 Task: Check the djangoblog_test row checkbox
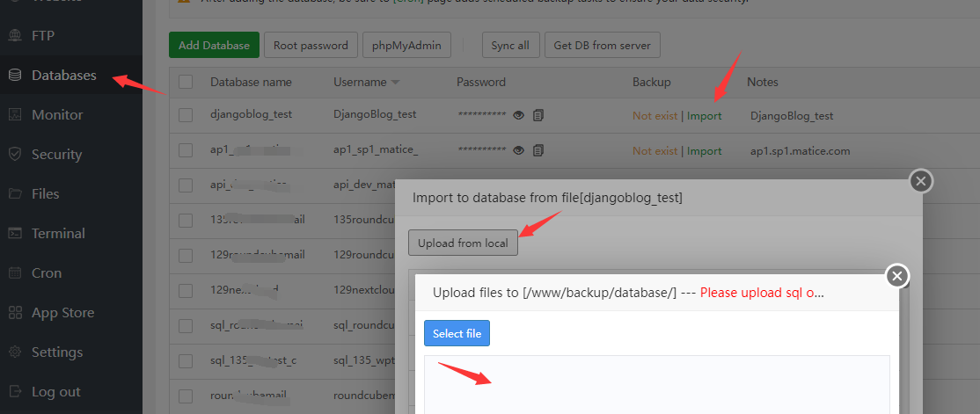click(186, 115)
